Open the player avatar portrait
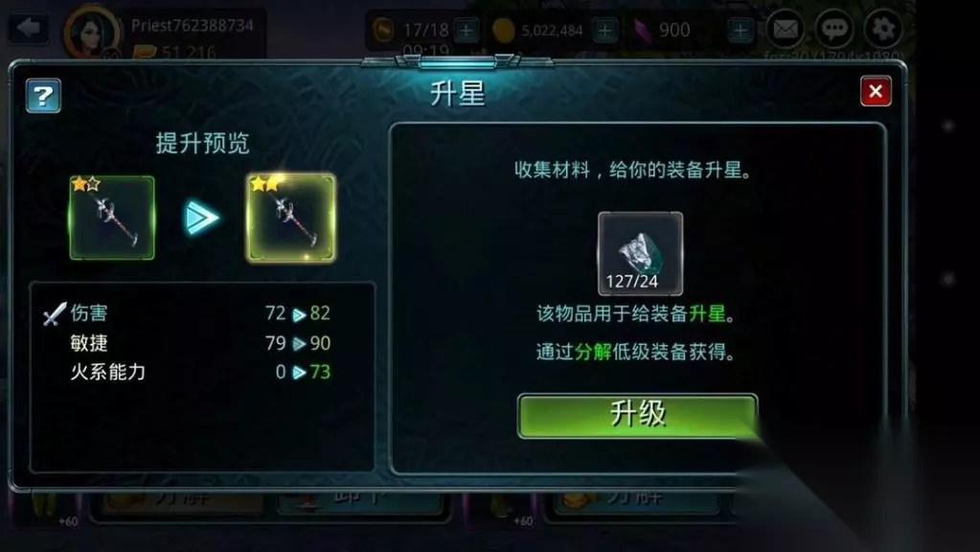This screenshot has height=552, width=980. 92,33
